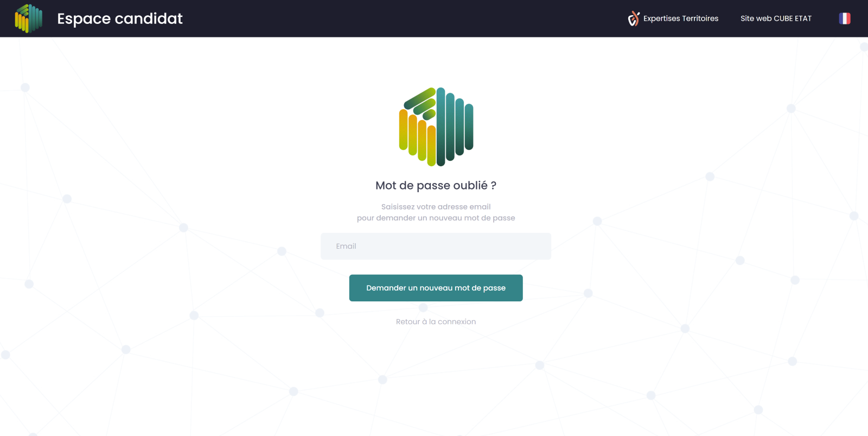The image size is (868, 436).
Task: Click the Email placeholder text
Action: [346, 246]
